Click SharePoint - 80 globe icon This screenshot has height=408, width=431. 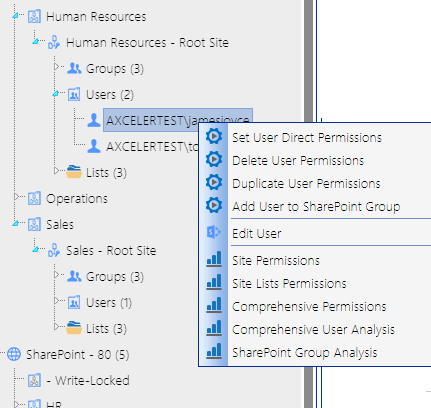click(x=14, y=354)
